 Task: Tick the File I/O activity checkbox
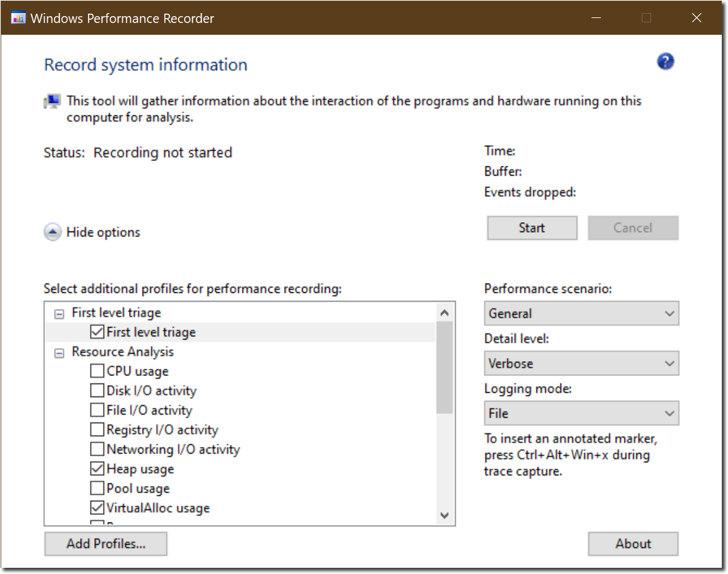(x=97, y=410)
